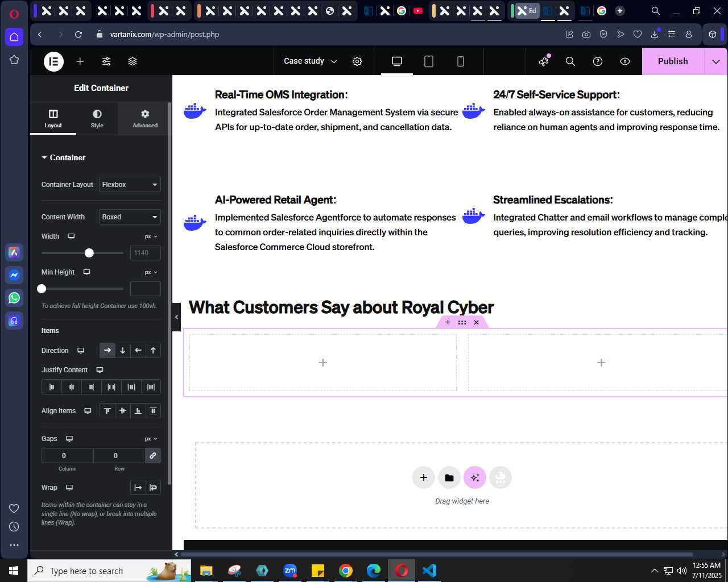Set Justify Content to space between
The width and height of the screenshot is (728, 582).
point(111,387)
